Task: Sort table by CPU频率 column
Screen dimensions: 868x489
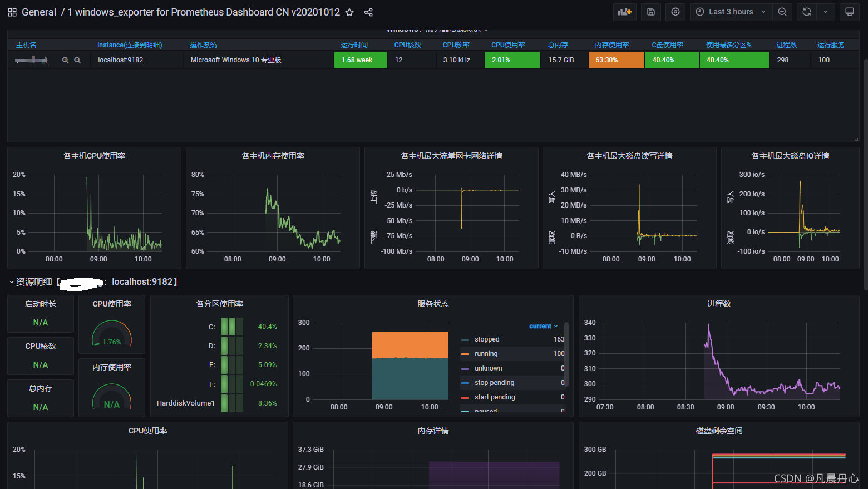Action: [x=456, y=45]
